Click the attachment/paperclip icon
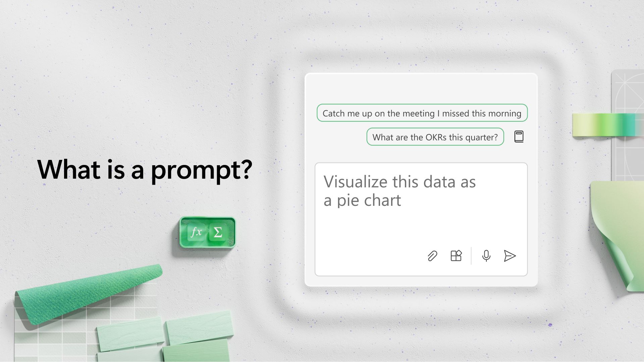 433,256
